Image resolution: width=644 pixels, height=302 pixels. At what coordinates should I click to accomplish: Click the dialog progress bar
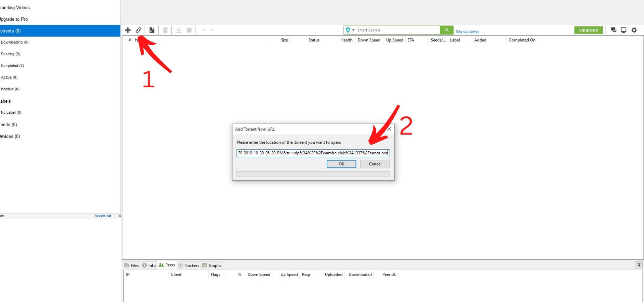pyautogui.click(x=313, y=173)
